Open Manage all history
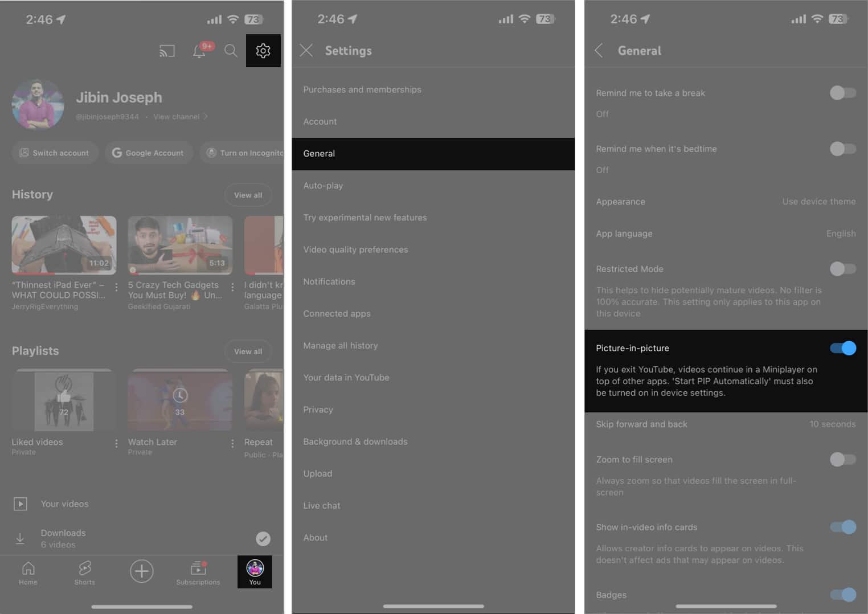The height and width of the screenshot is (614, 868). (433, 346)
